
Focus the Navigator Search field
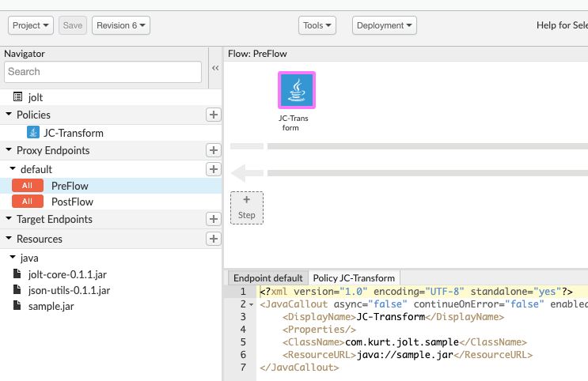pos(103,72)
